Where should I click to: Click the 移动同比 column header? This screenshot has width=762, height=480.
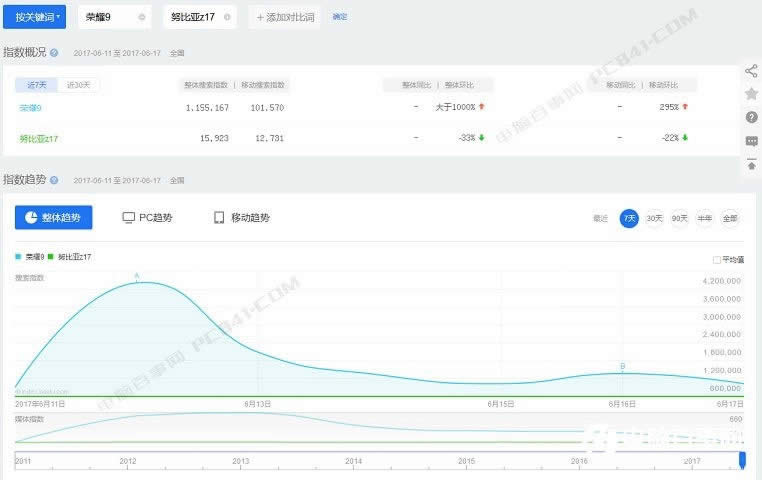pos(621,85)
